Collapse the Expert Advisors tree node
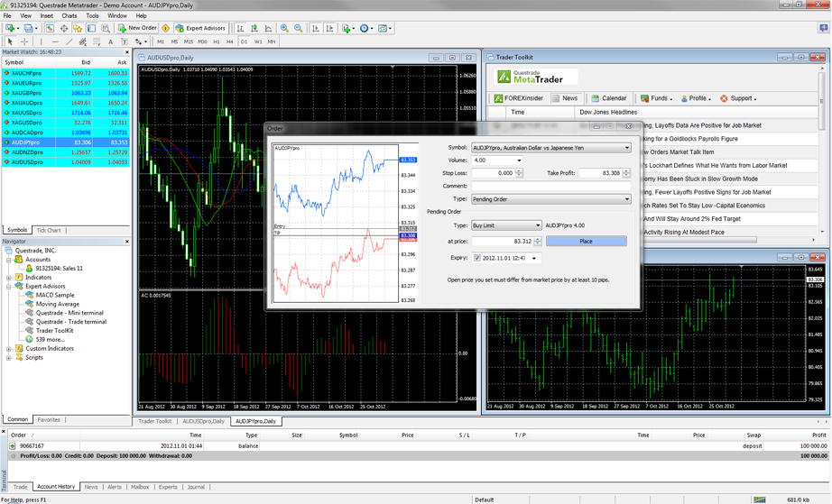 click(x=9, y=286)
